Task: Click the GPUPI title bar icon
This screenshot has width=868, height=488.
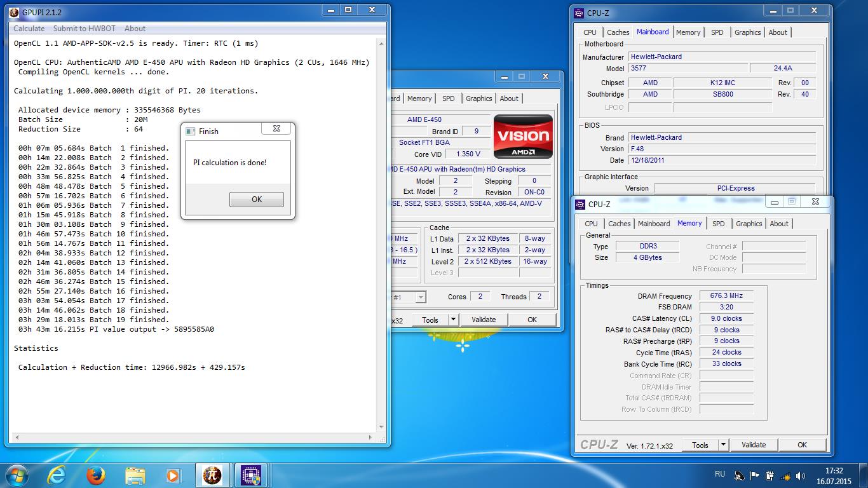Action: pos(15,12)
